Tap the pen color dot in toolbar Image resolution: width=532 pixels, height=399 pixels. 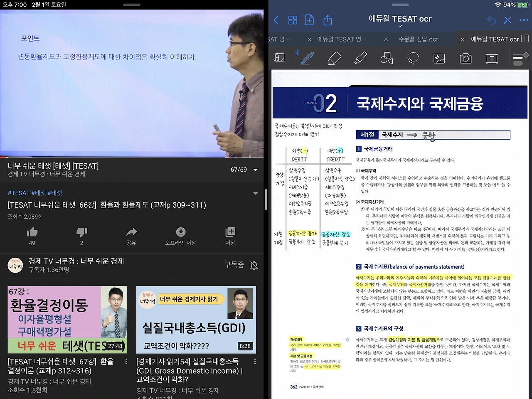click(x=526, y=55)
